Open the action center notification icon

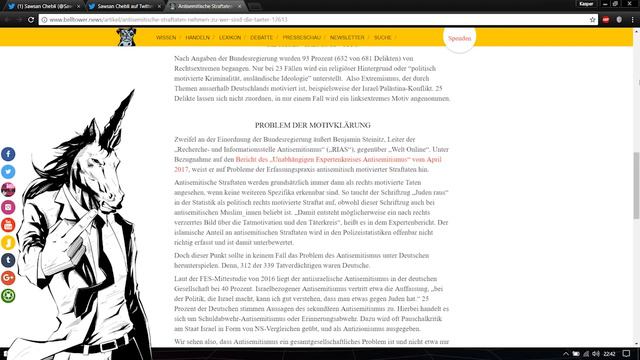coord(627,354)
